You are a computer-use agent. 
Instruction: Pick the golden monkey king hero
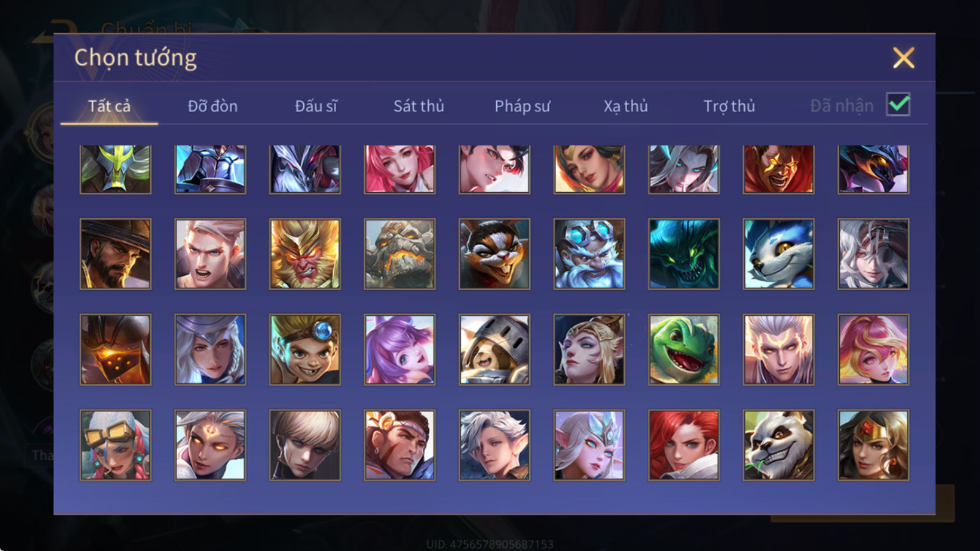point(305,254)
